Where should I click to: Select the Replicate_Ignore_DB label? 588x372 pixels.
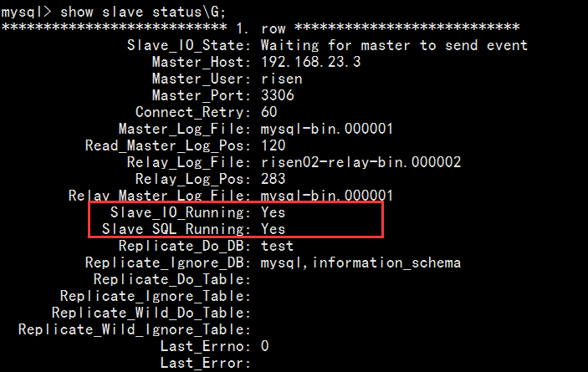(167, 262)
